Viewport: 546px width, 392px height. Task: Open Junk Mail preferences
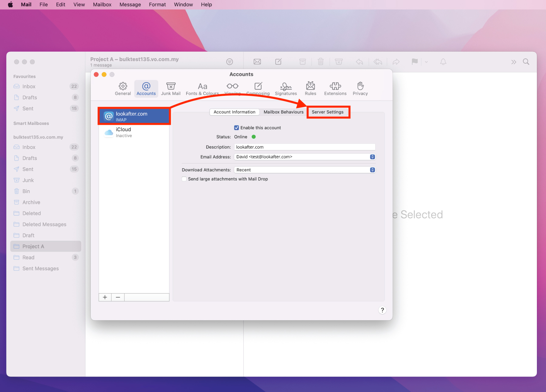click(x=170, y=89)
